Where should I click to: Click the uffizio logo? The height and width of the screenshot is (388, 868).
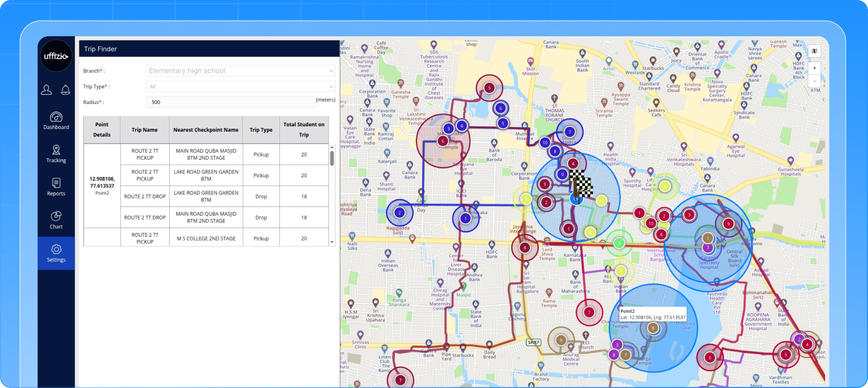point(56,56)
